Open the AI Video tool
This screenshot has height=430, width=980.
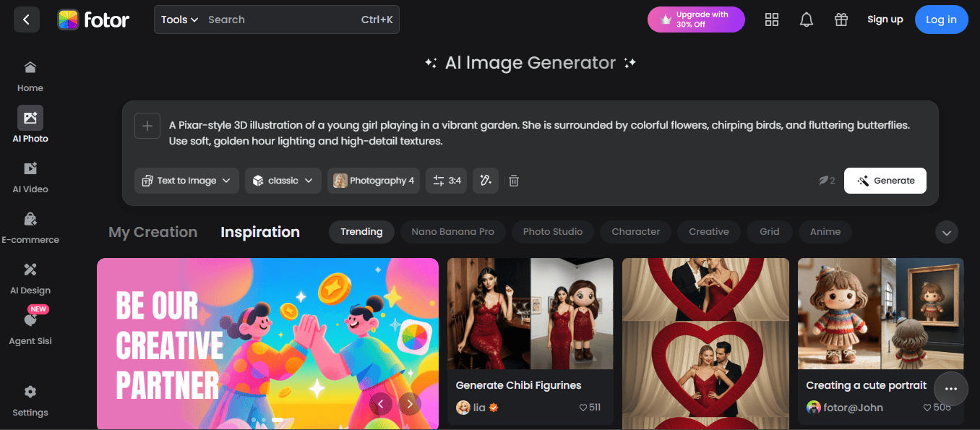click(30, 168)
